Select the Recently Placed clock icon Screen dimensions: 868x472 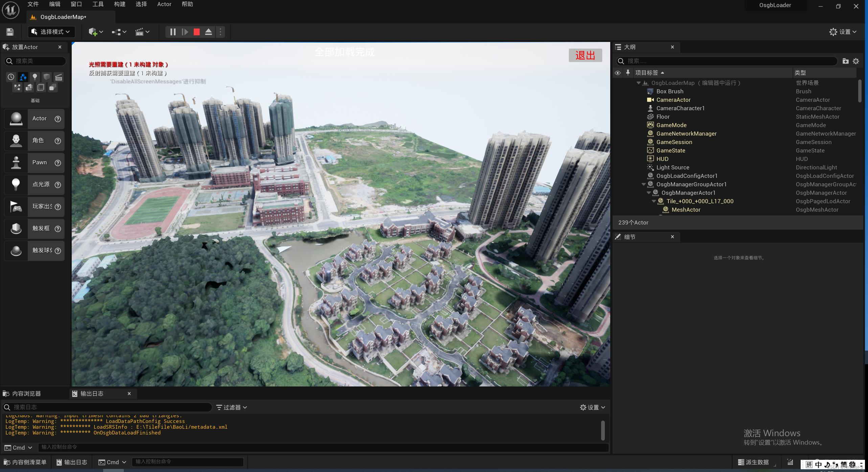(x=11, y=77)
